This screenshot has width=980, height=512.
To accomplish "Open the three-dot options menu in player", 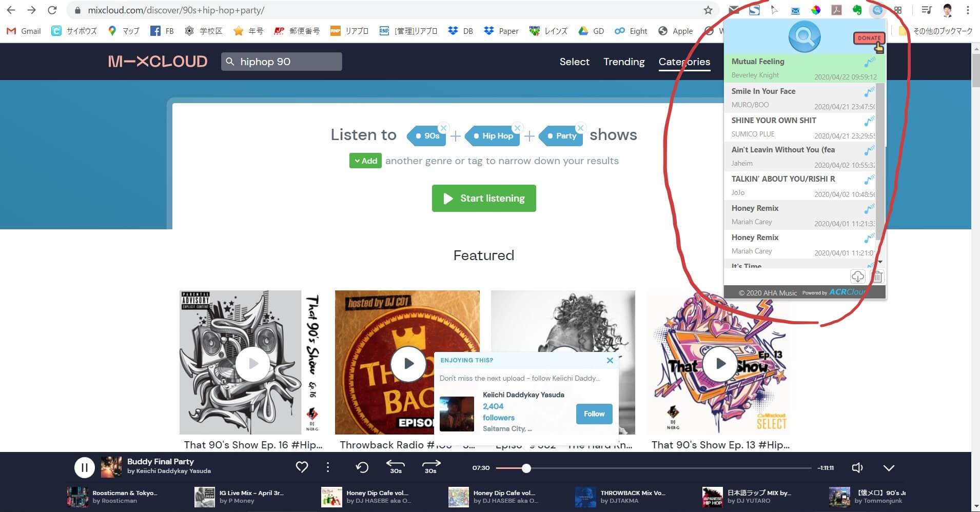I will pos(328,467).
